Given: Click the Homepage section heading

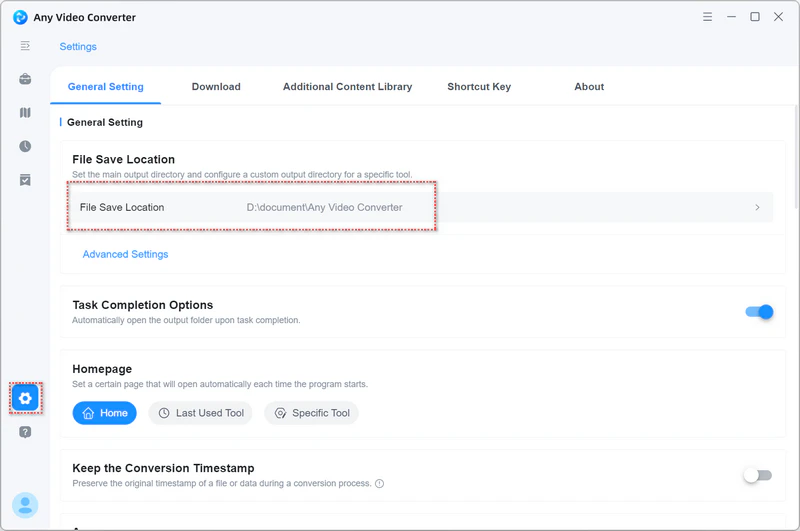Looking at the screenshot, I should click(x=102, y=369).
